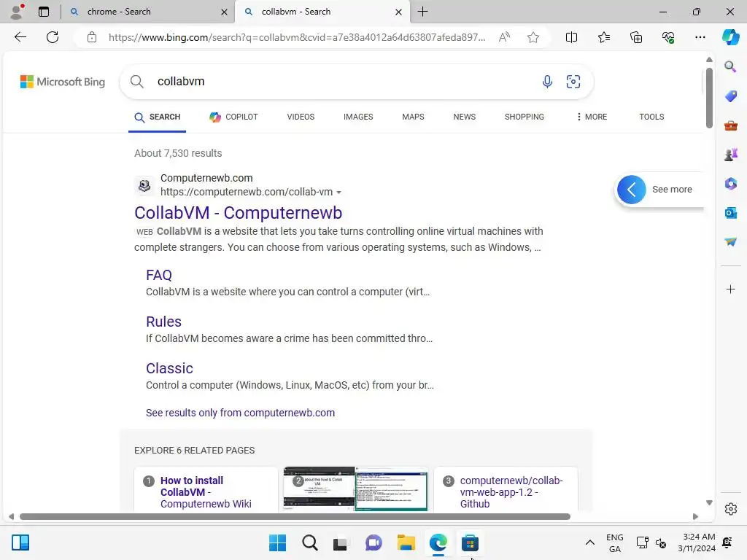This screenshot has height=560, width=747.
Task: Select the SEARCH tab
Action: (x=158, y=117)
